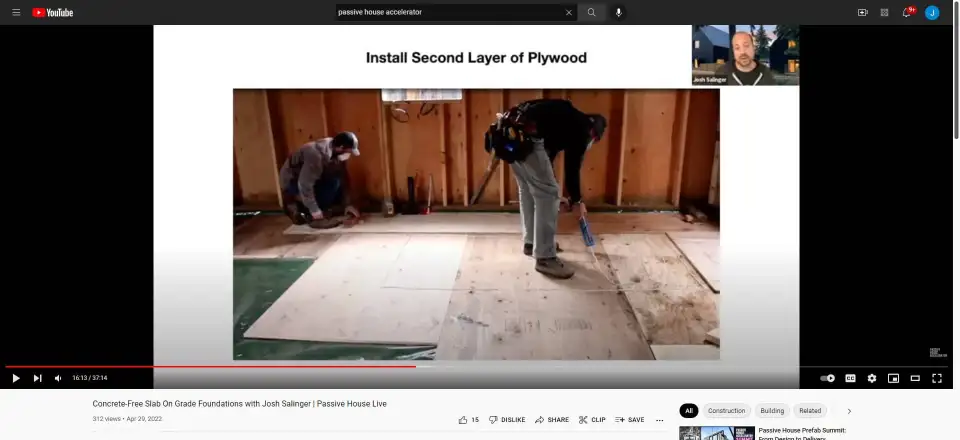
Task: Click the YouTube home logo
Action: coord(52,12)
